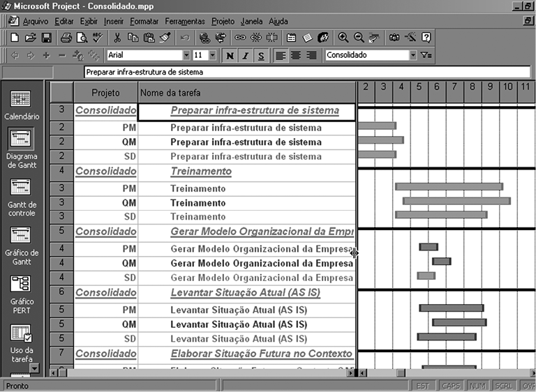Select the Gerar Modelo Organizacional summary task
Viewport: 536px width, 392px height.
tap(247, 232)
